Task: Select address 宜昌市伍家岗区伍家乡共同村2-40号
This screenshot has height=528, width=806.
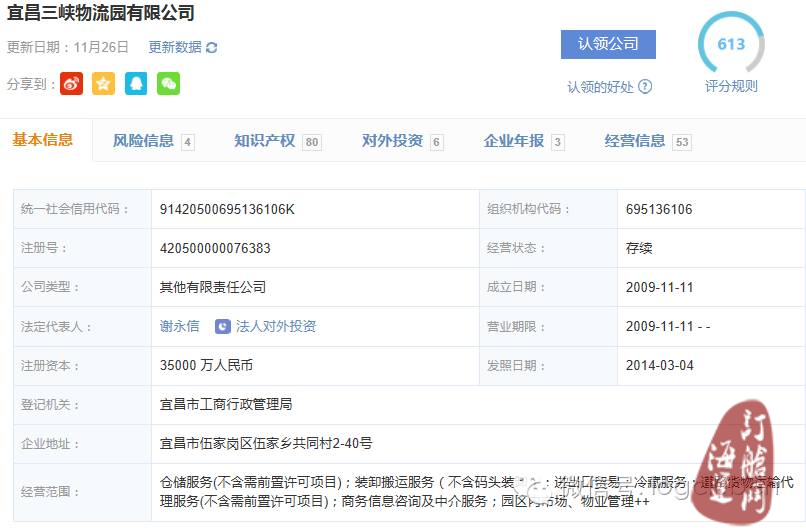Action: pyautogui.click(x=266, y=443)
